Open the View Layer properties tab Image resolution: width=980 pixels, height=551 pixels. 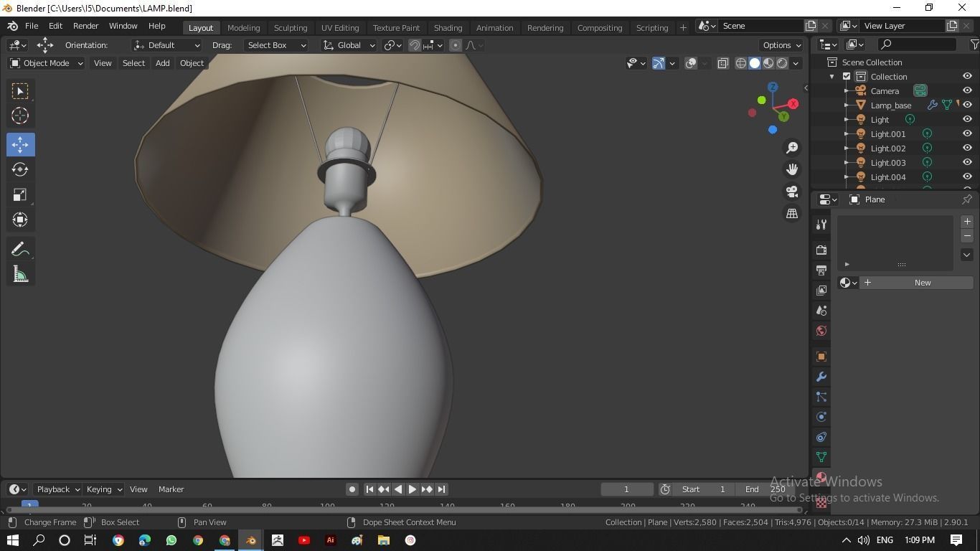point(821,291)
